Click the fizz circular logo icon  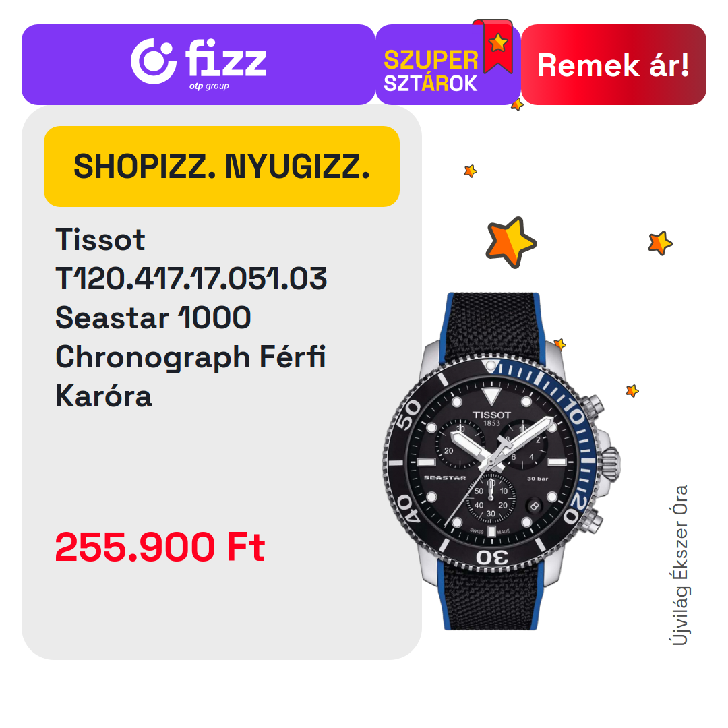(153, 61)
